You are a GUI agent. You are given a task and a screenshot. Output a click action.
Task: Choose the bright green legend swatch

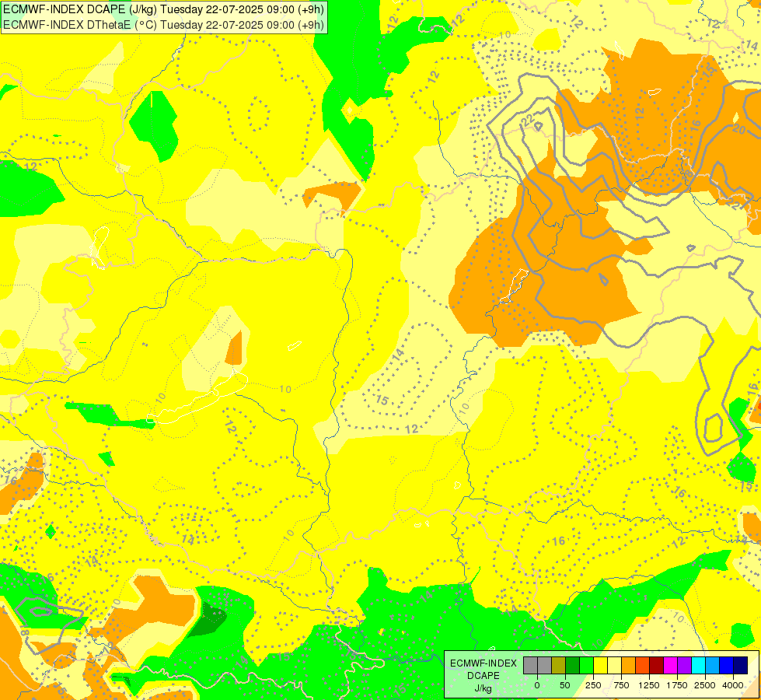point(586,665)
